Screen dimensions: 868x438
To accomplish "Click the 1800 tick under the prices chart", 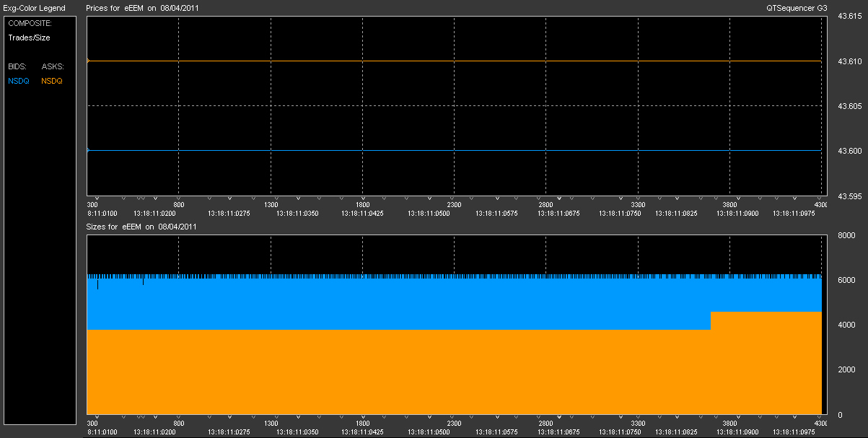I will pyautogui.click(x=362, y=204).
